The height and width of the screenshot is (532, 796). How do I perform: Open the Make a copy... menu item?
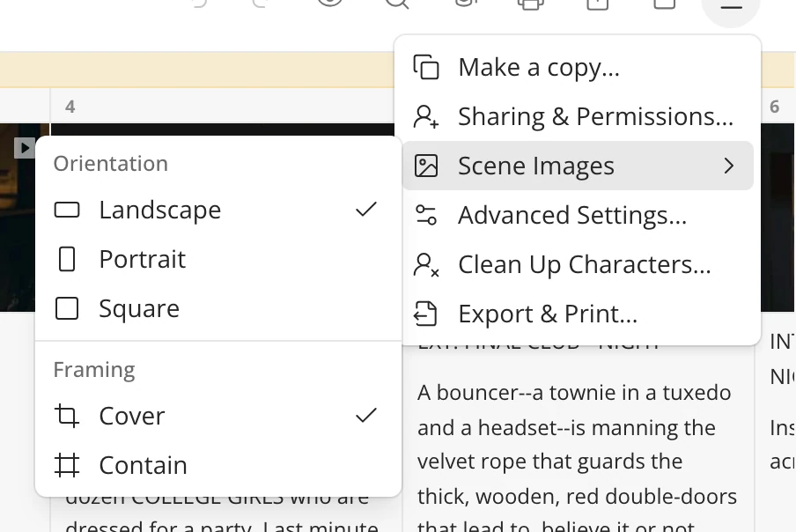pos(578,67)
